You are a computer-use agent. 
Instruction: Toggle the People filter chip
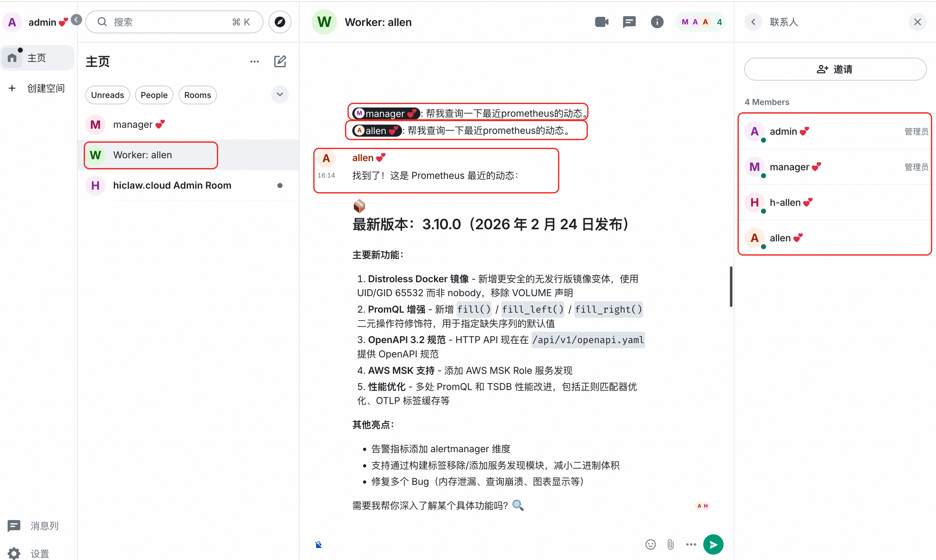point(154,95)
